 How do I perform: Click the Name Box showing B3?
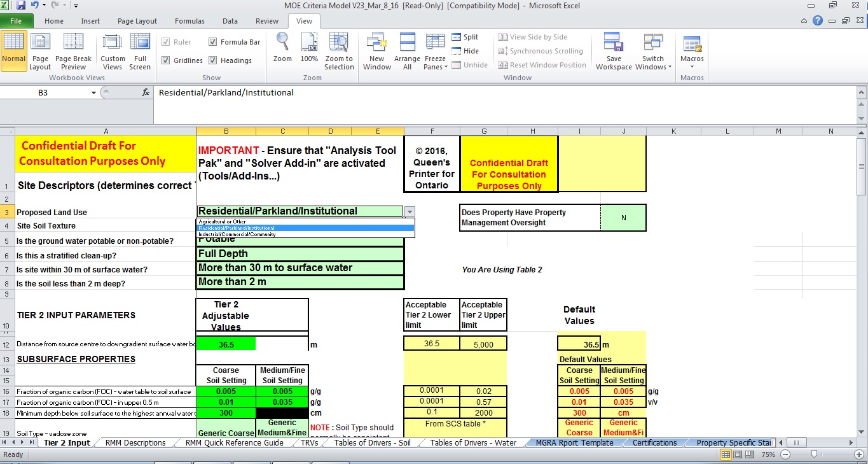43,93
